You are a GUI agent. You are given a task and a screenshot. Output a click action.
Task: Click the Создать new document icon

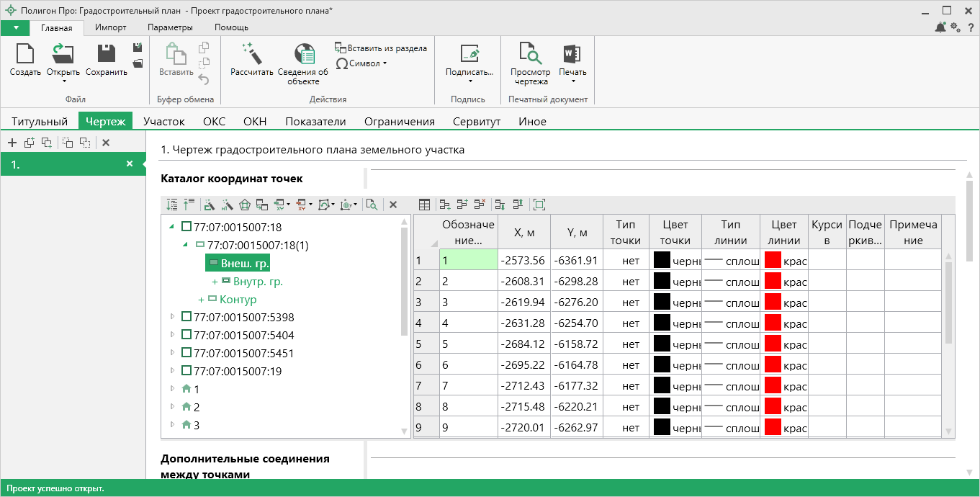tap(25, 53)
